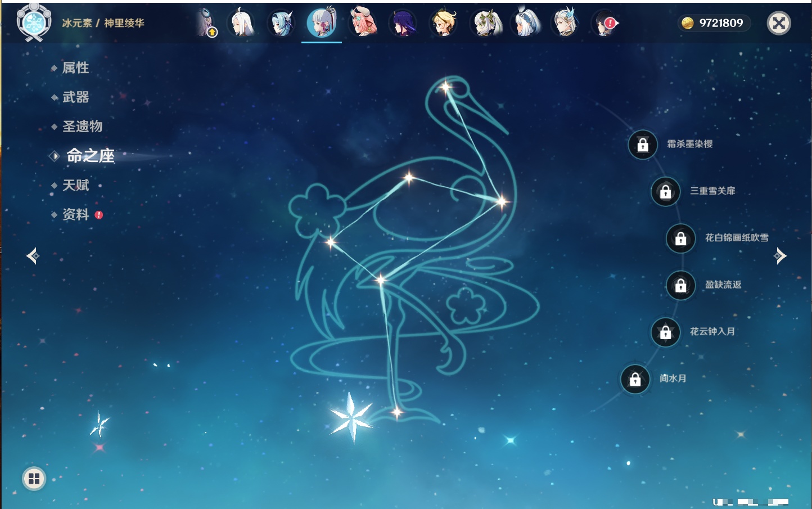Close the character screen with X button
Screen dimensions: 812x509
[x=779, y=23]
